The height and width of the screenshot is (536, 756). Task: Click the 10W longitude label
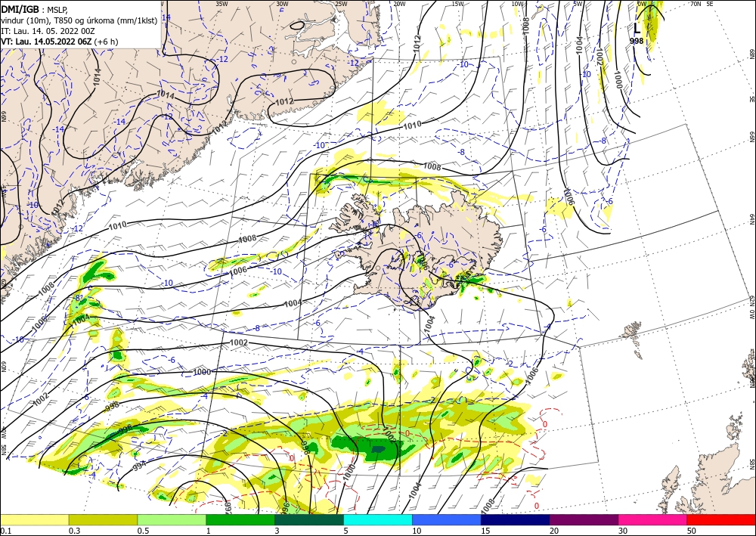click(x=518, y=4)
